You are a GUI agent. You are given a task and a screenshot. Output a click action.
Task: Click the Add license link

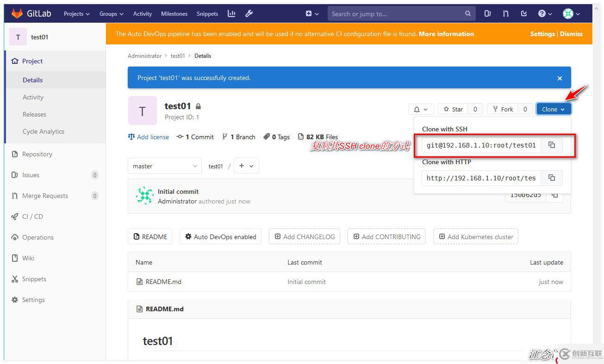pyautogui.click(x=149, y=137)
